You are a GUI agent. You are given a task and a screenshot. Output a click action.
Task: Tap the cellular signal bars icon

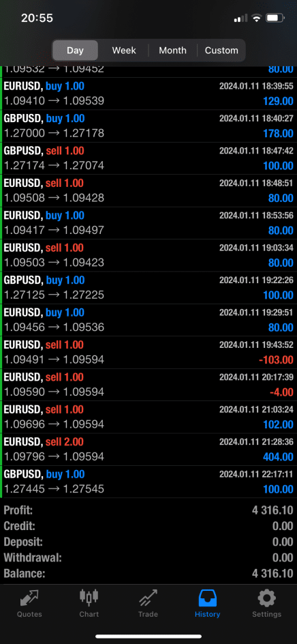240,18
